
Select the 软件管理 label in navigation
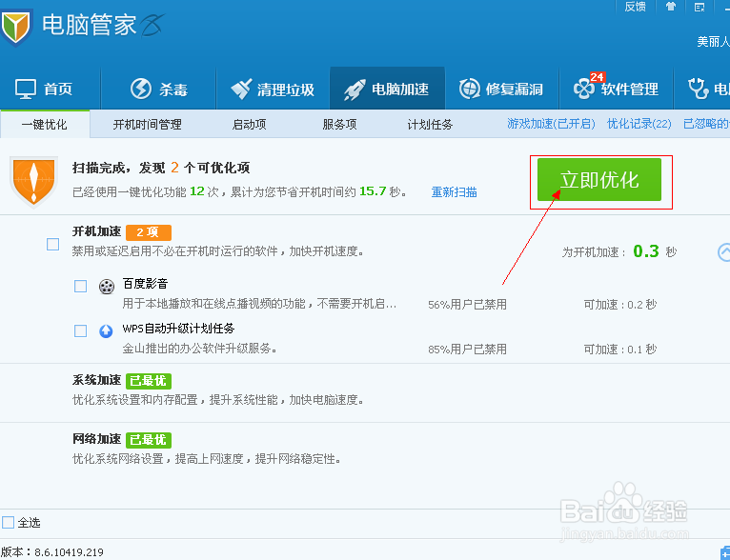[629, 89]
